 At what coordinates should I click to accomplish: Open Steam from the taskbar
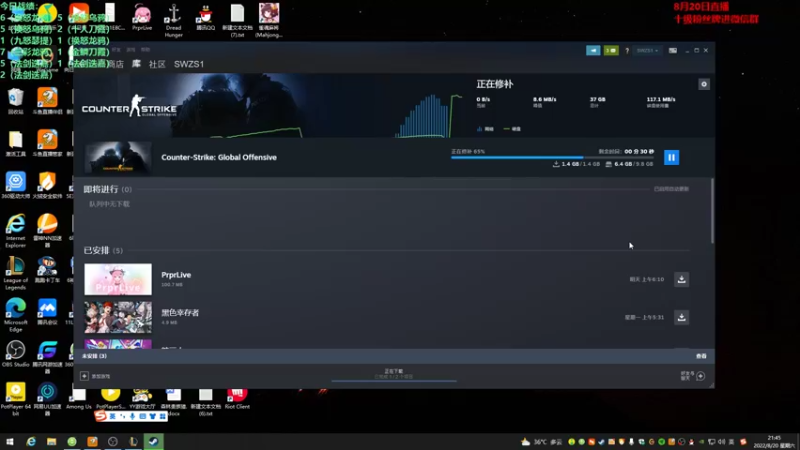tap(154, 441)
